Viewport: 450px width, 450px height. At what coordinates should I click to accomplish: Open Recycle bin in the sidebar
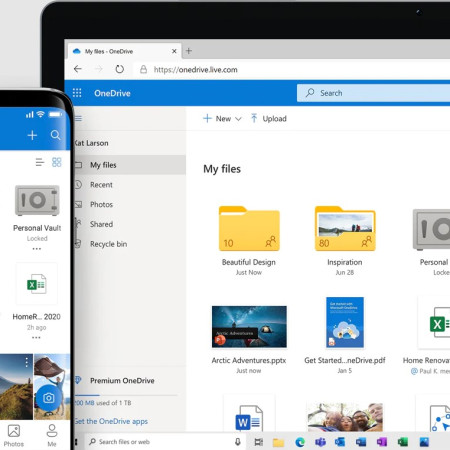point(108,244)
